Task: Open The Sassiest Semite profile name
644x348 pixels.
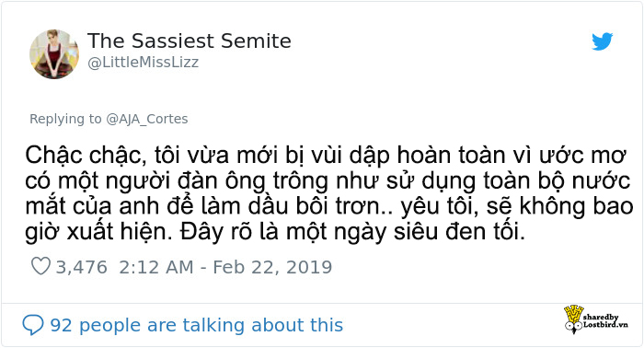Action: coord(190,41)
